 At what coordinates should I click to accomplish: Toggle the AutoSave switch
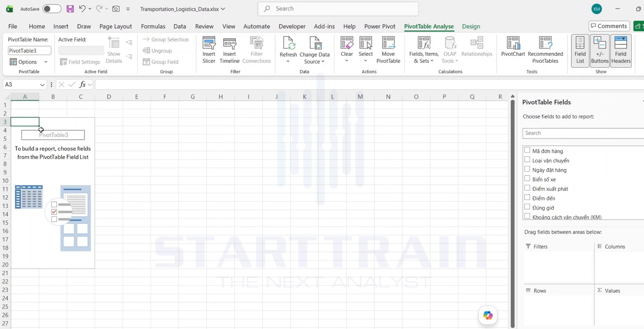click(x=52, y=9)
